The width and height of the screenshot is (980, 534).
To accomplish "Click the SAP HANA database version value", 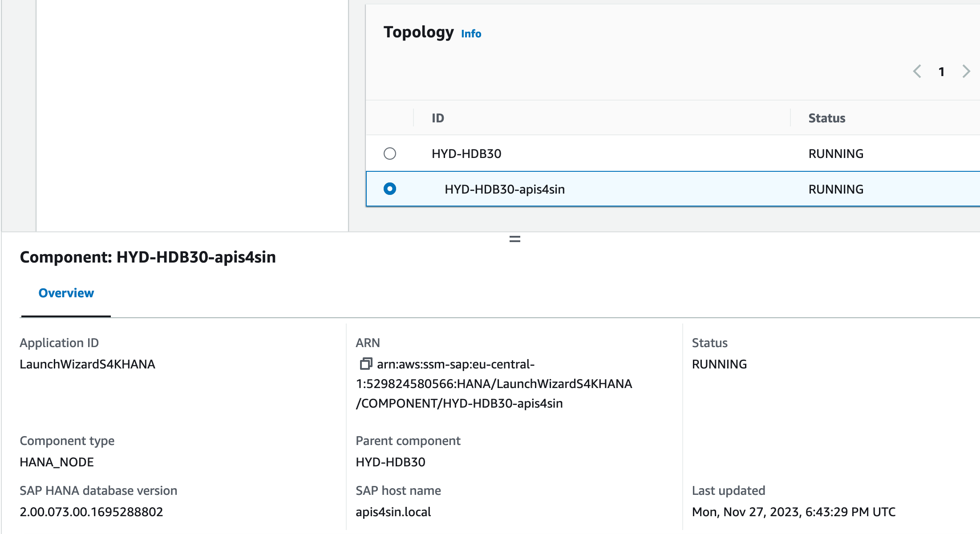I will pyautogui.click(x=91, y=512).
